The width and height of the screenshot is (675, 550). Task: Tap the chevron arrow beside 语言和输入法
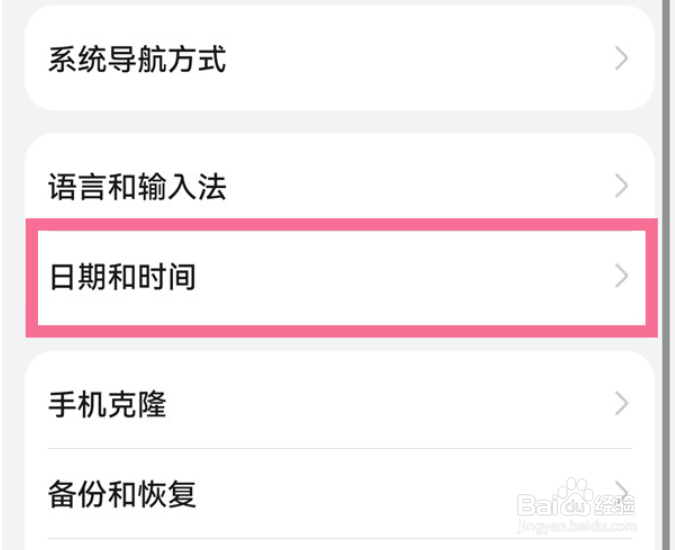[622, 187]
